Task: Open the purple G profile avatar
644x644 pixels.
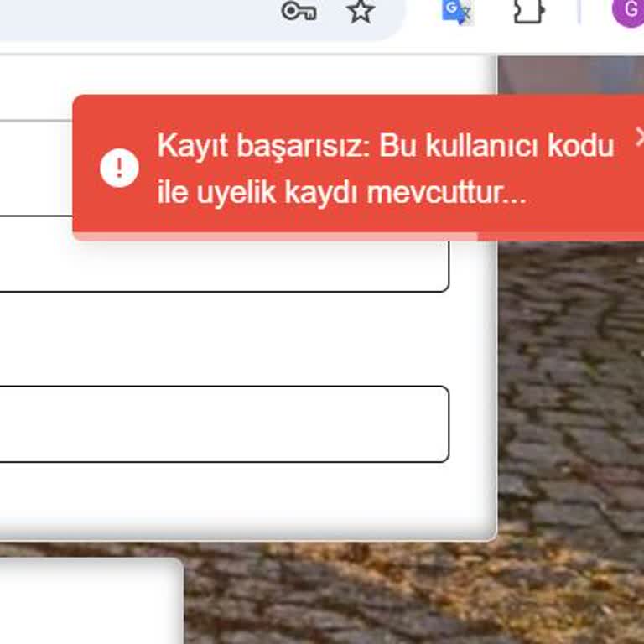Action: click(628, 11)
